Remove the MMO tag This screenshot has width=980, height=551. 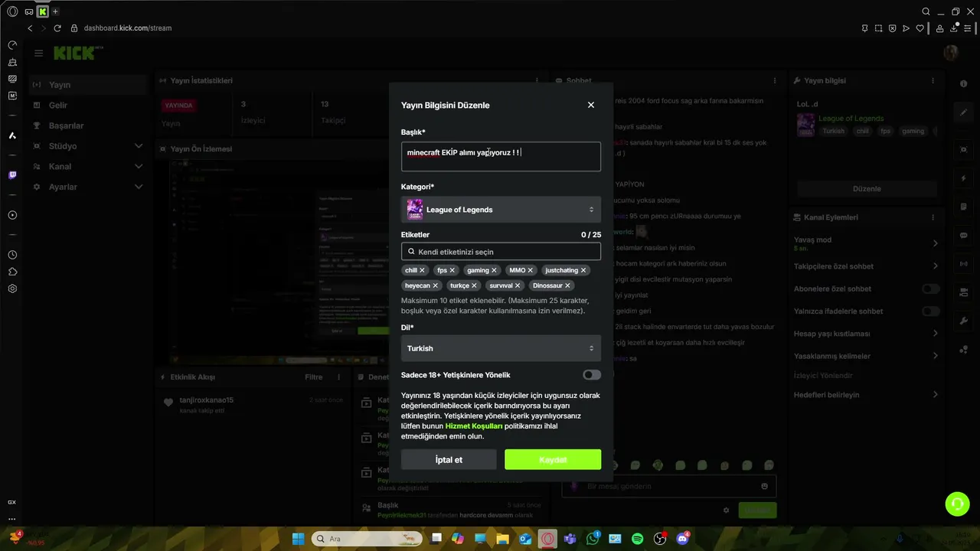click(x=530, y=270)
